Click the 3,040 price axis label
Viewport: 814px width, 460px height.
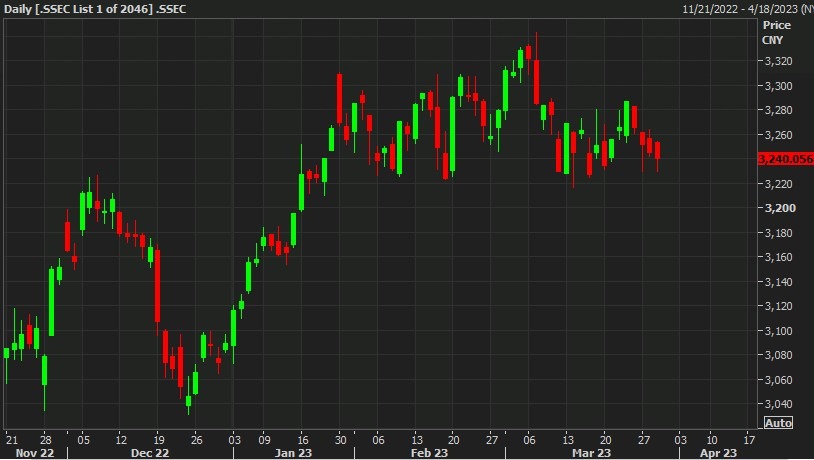click(x=778, y=404)
